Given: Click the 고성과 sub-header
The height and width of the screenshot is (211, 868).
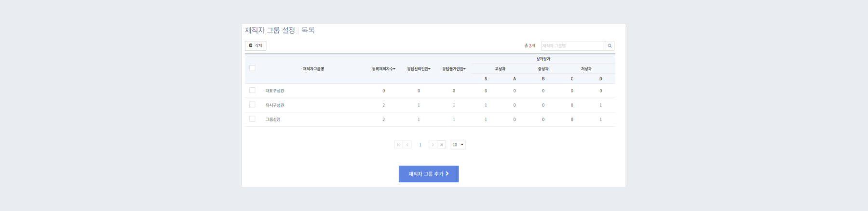Looking at the screenshot, I should pyautogui.click(x=500, y=69).
